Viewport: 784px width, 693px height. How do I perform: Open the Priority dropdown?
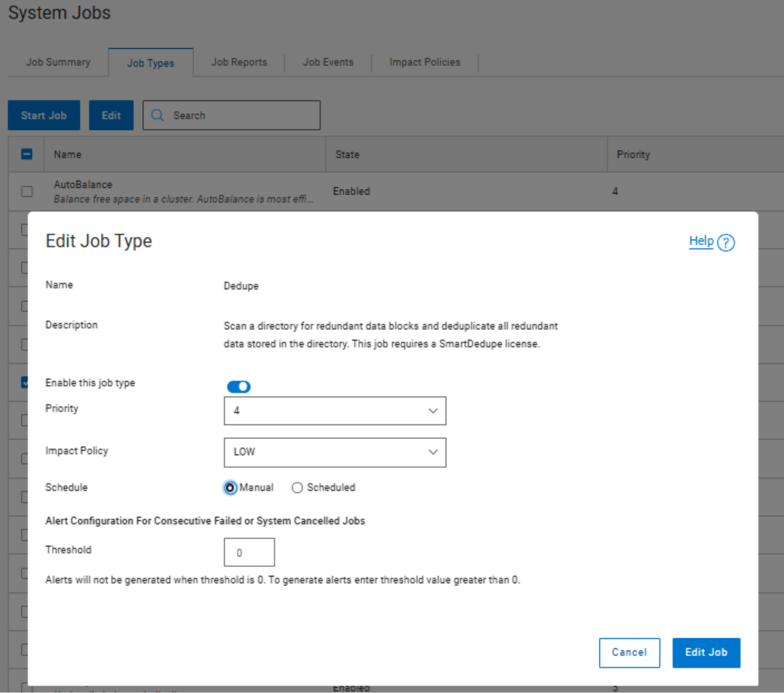tap(335, 411)
